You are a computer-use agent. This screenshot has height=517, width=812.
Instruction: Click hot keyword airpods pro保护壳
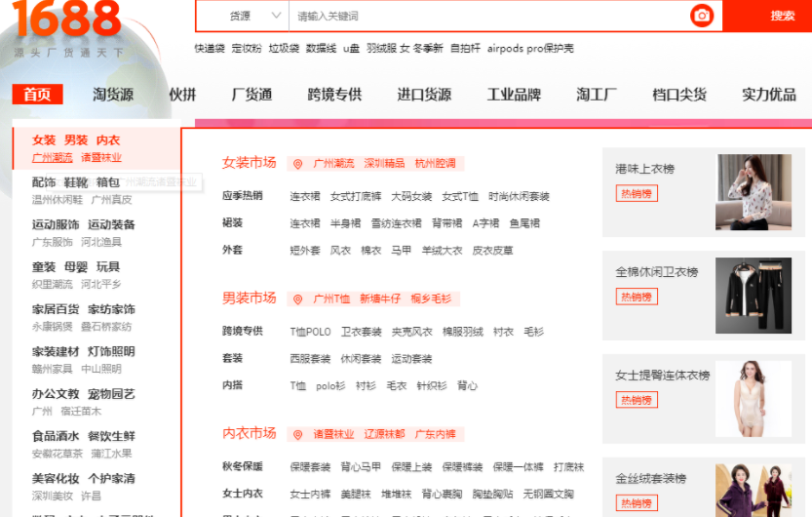click(x=530, y=48)
